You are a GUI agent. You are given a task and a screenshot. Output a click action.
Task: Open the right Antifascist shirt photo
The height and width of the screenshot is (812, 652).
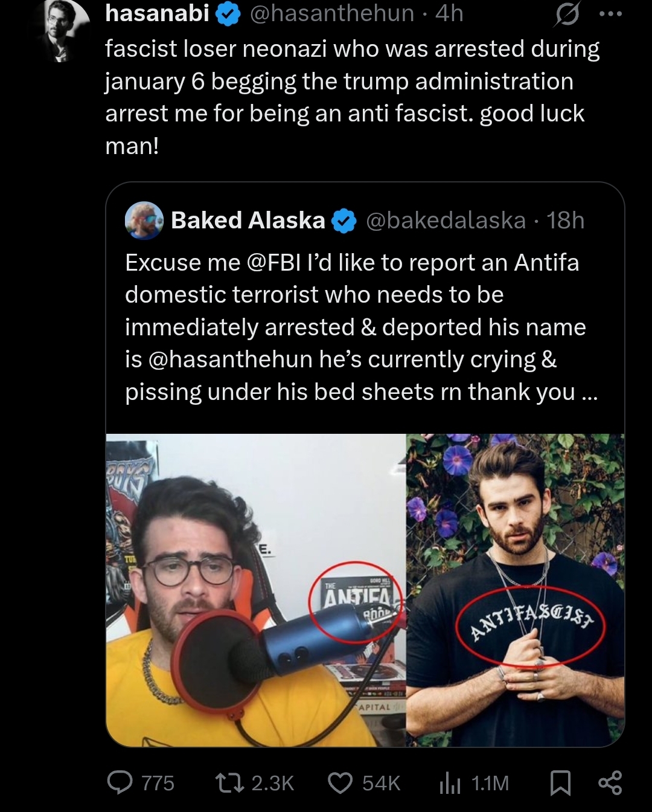(516, 590)
